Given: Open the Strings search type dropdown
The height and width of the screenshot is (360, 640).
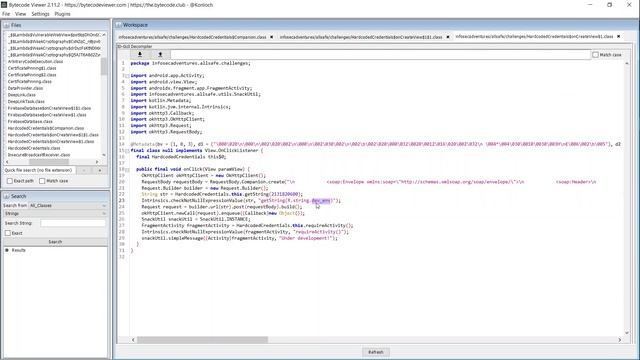Looking at the screenshot, I should click(55, 213).
